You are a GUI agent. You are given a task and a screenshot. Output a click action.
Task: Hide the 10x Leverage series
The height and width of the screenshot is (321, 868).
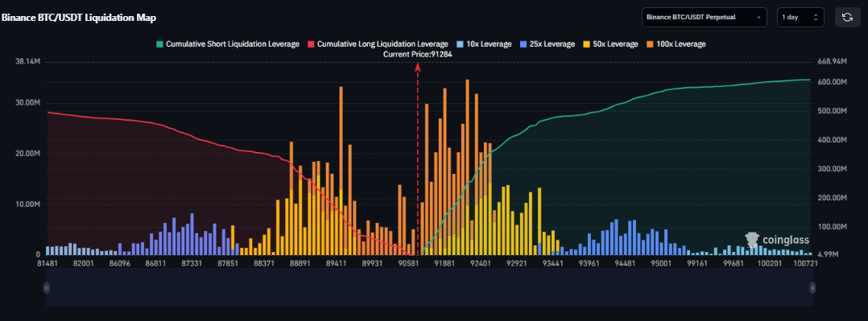pos(485,43)
